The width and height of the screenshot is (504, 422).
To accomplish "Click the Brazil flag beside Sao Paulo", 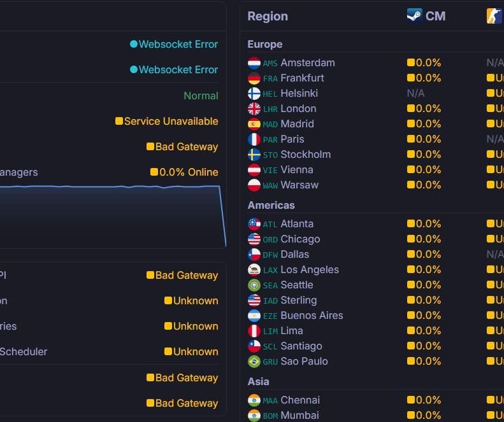I will pos(254,362).
